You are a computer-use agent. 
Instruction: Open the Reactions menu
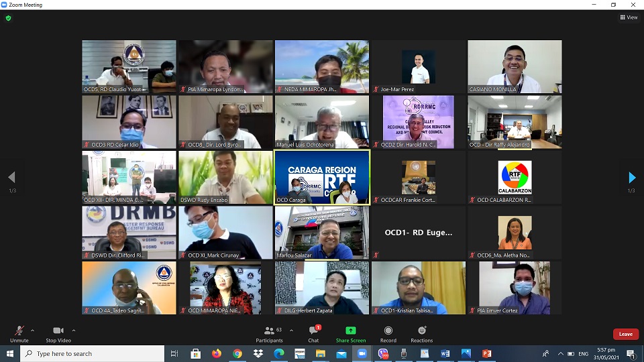[421, 333]
